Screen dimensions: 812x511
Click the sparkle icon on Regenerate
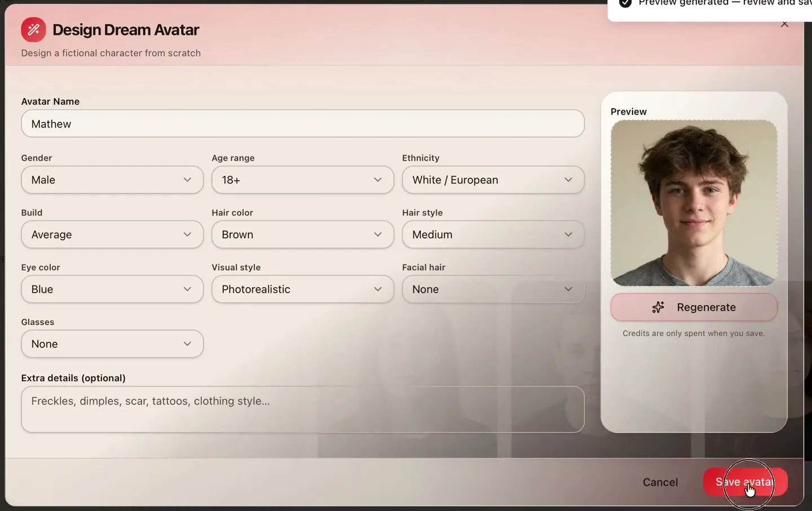coord(657,307)
